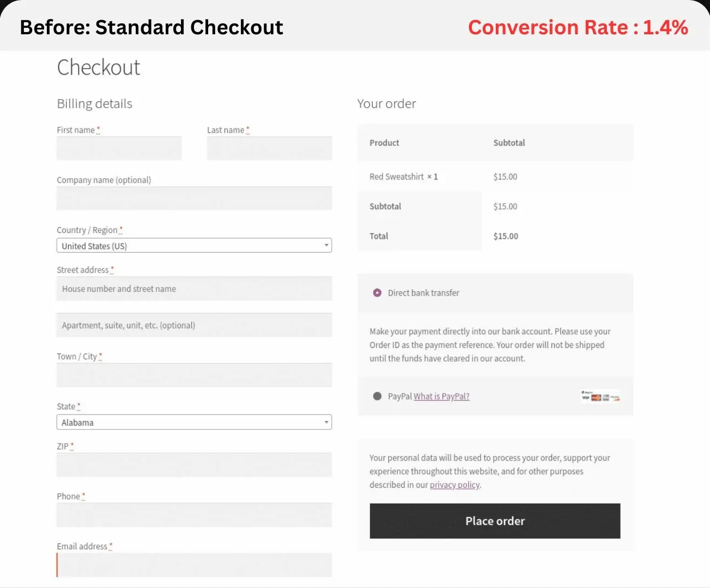710x588 pixels.
Task: Select the PayPal payment option
Action: [377, 396]
